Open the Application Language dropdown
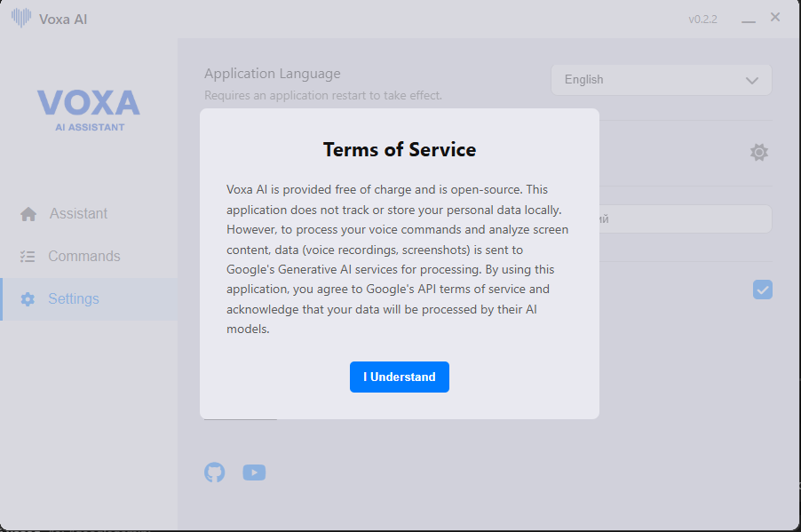 coord(661,80)
